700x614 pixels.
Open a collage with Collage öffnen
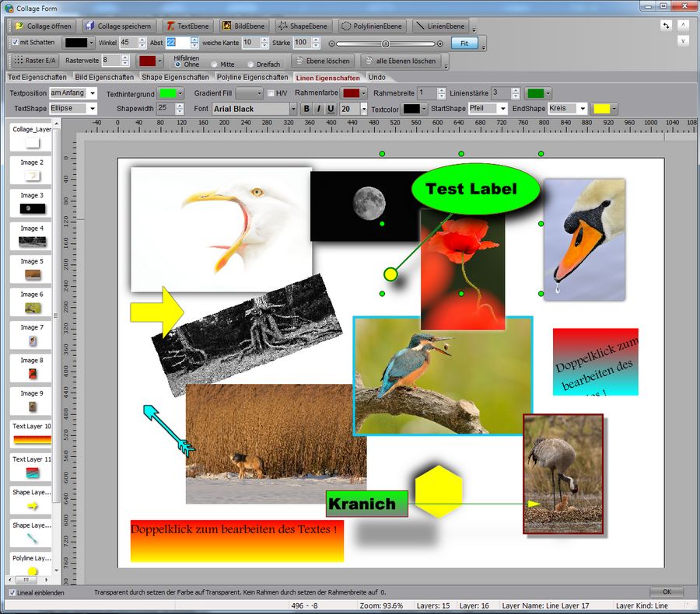44,25
